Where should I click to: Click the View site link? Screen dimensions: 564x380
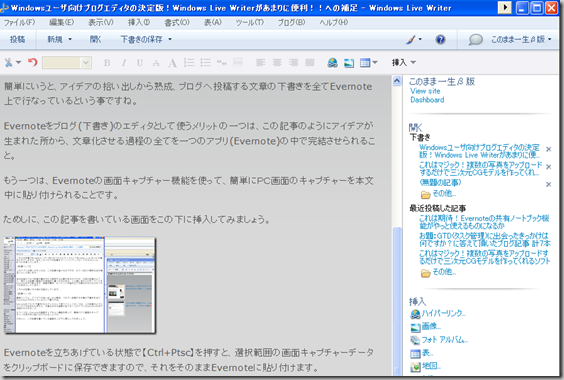pos(425,91)
